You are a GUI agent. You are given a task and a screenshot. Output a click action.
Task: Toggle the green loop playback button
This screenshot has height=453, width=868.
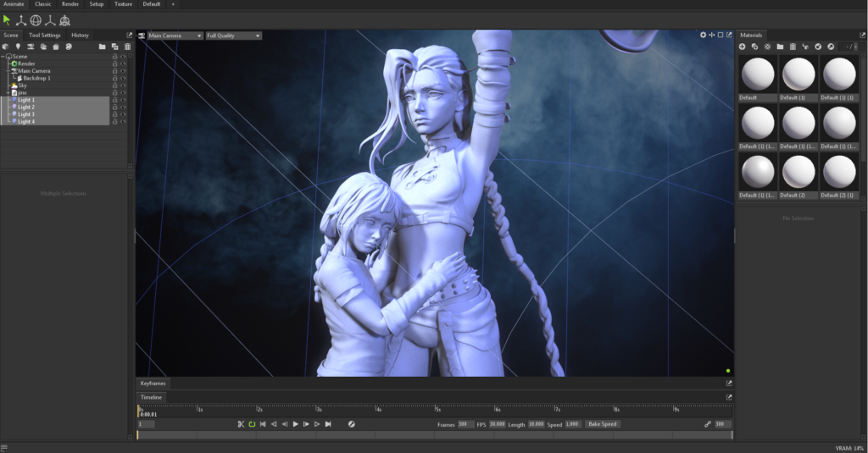[x=252, y=424]
